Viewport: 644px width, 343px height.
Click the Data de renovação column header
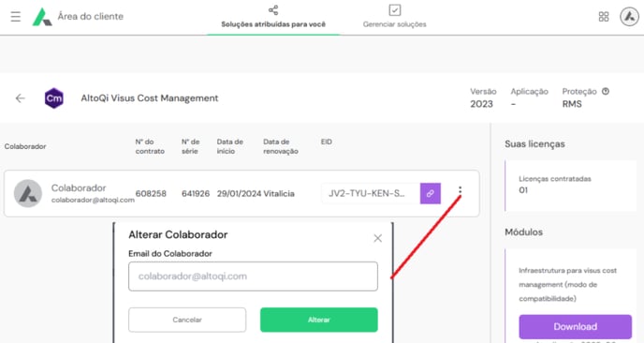[281, 146]
